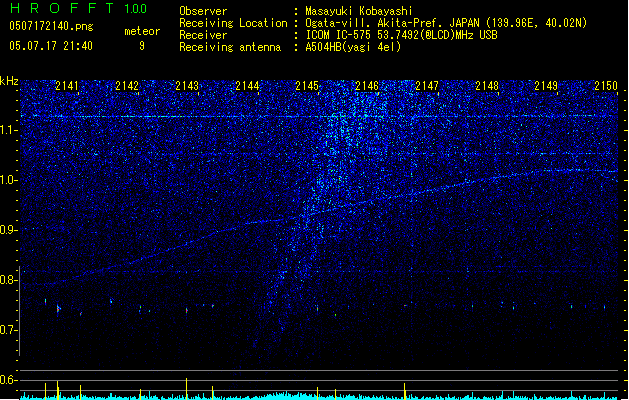This screenshot has width=629, height=400.
Task: Click the 0.6 frequency axis label
Action: pyautogui.click(x=9, y=380)
